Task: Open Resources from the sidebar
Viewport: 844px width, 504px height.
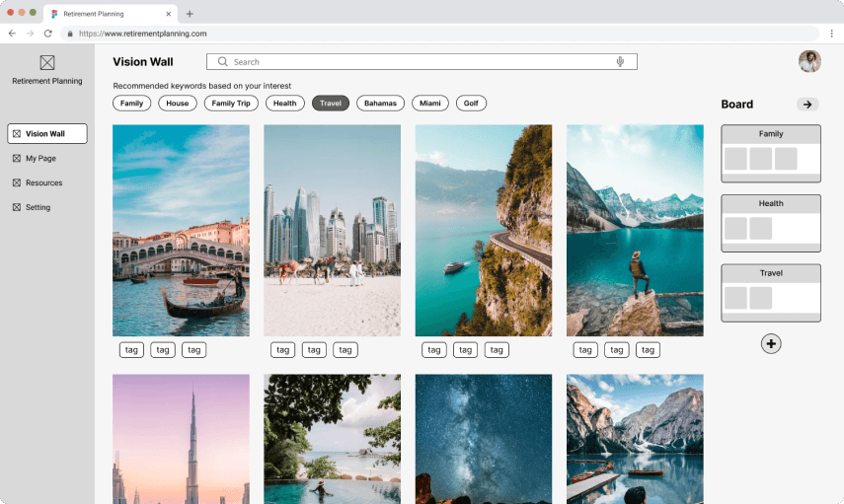Action: pyautogui.click(x=44, y=182)
